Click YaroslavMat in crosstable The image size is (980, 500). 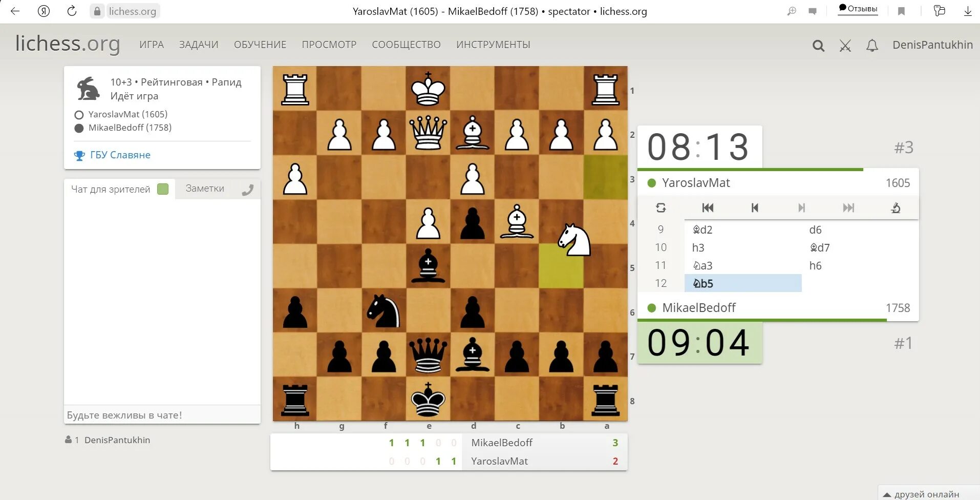[499, 461]
